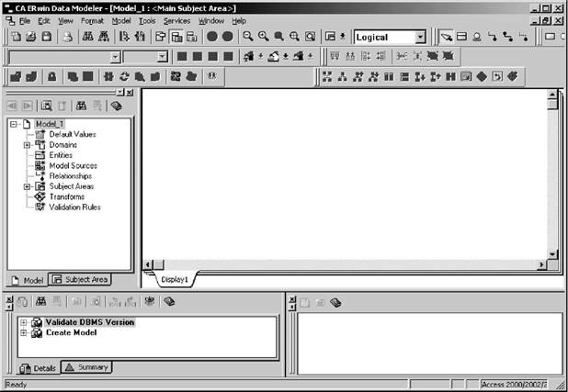Screen dimensions: 568x392
Task: Select the Relationships node in the model tree
Action: (70, 175)
